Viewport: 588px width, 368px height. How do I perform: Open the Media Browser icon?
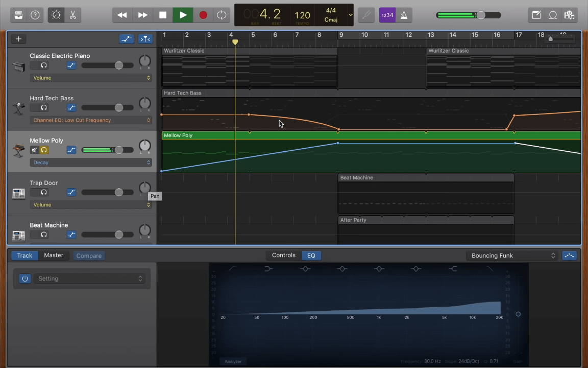569,15
